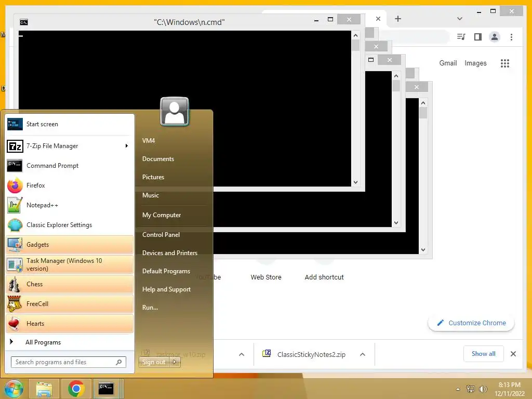
Task: Start the Hearts game
Action: [70, 323]
